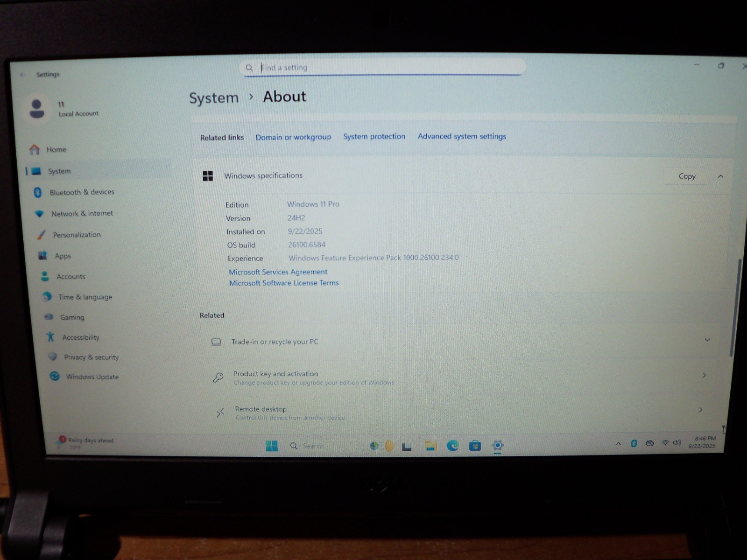The image size is (747, 560).
Task: Open Advanced system settings link
Action: [x=462, y=136]
